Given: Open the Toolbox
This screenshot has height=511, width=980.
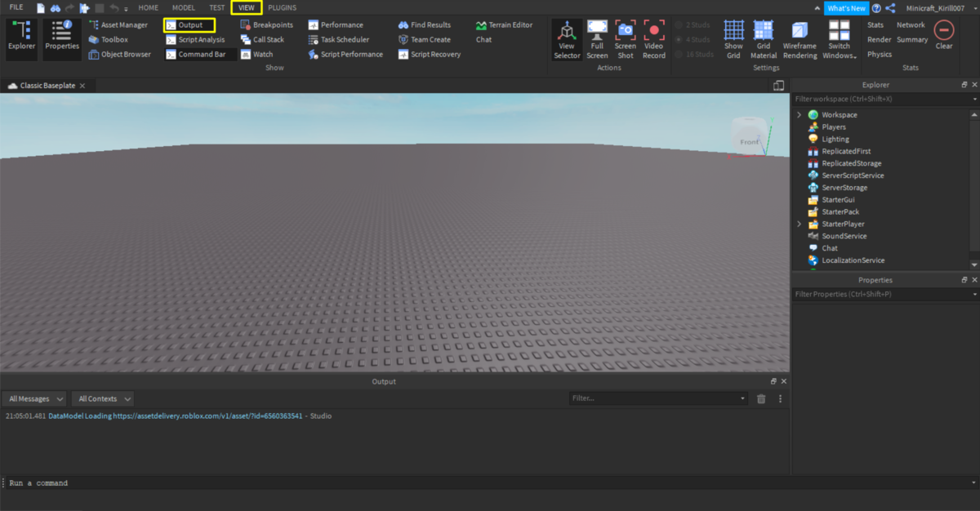Looking at the screenshot, I should pos(109,40).
